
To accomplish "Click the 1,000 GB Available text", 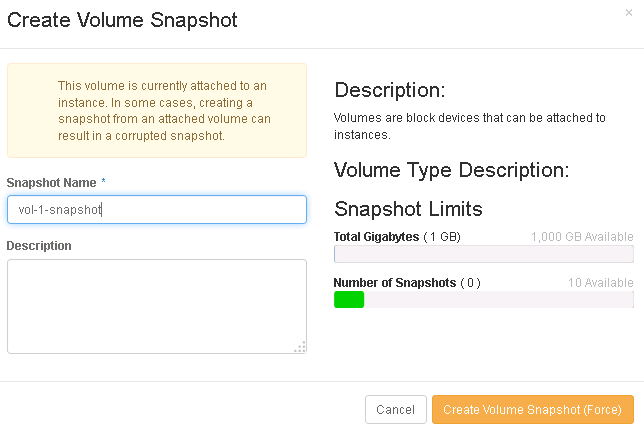I will click(x=582, y=237).
